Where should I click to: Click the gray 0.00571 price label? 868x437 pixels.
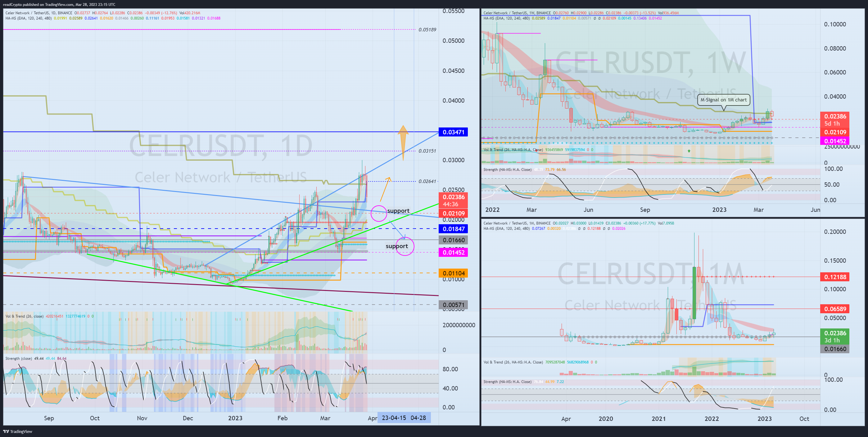[x=453, y=305]
